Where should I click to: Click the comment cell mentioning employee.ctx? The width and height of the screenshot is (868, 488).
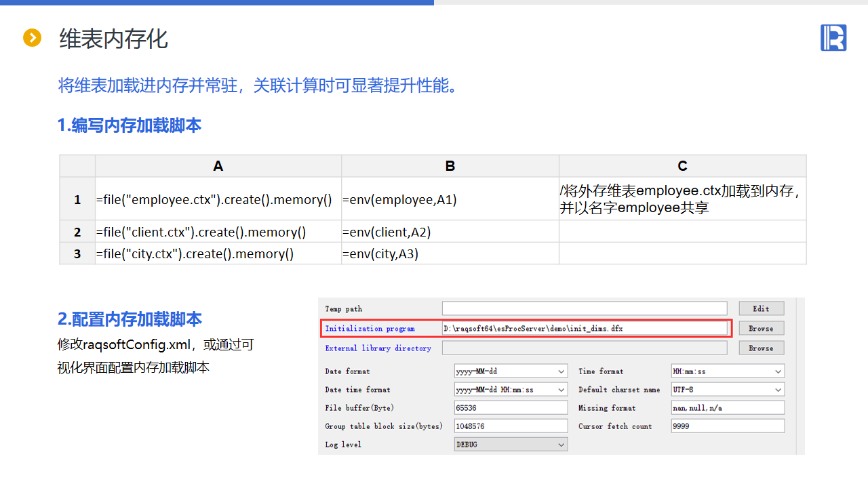pyautogui.click(x=683, y=199)
